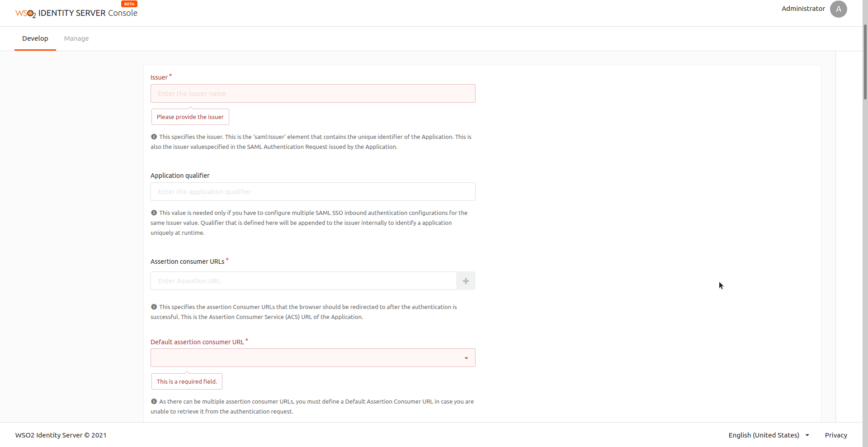
Task: Click the BETA badge in the header
Action: [129, 4]
